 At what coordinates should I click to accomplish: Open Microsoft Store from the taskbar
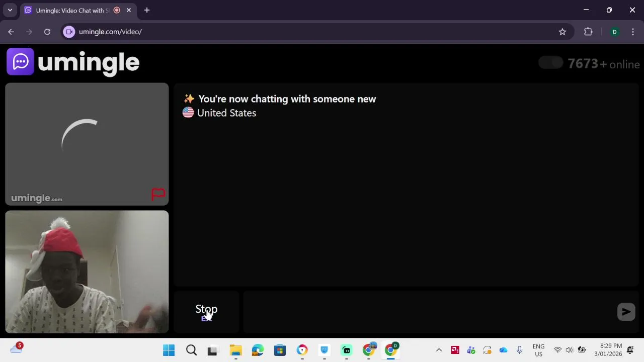[x=280, y=350]
